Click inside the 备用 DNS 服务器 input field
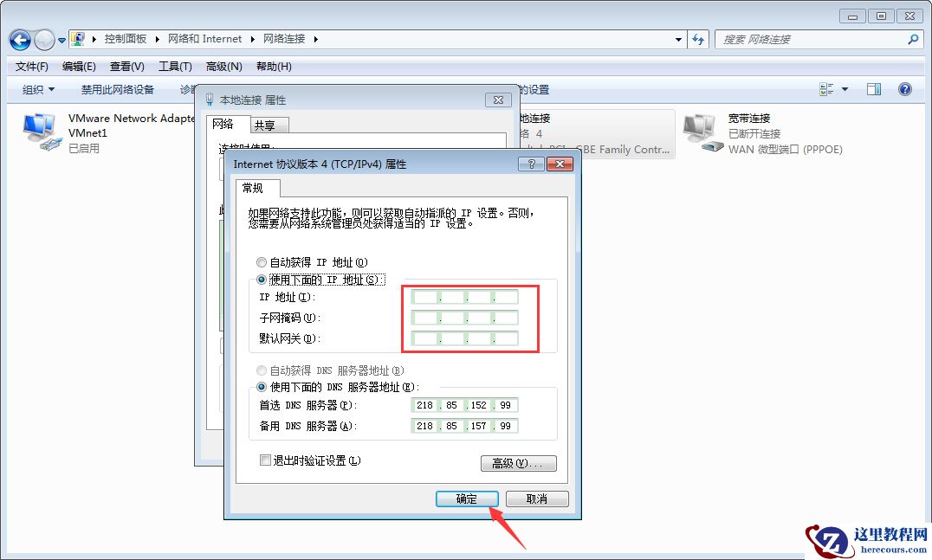Screen dimensions: 932x560 (464, 425)
